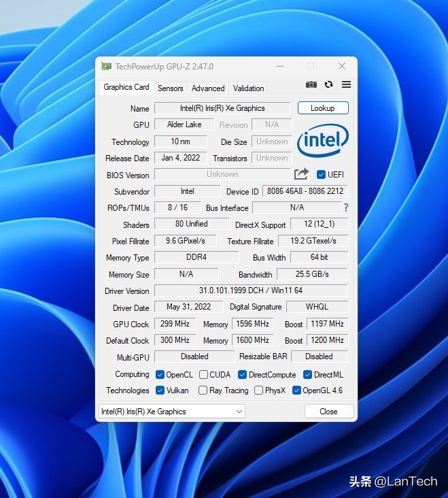Toggle the Vulkan checkbox
This screenshot has height=498, width=448.
click(x=160, y=391)
